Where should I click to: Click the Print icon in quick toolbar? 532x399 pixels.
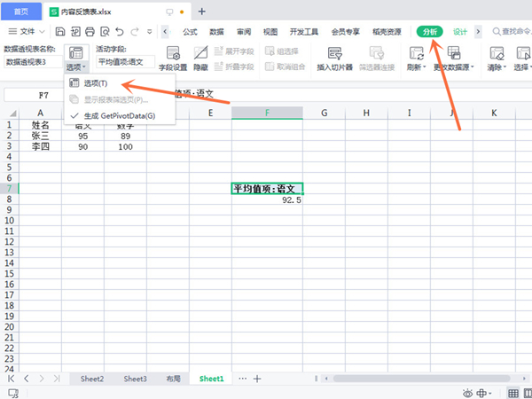tap(90, 32)
